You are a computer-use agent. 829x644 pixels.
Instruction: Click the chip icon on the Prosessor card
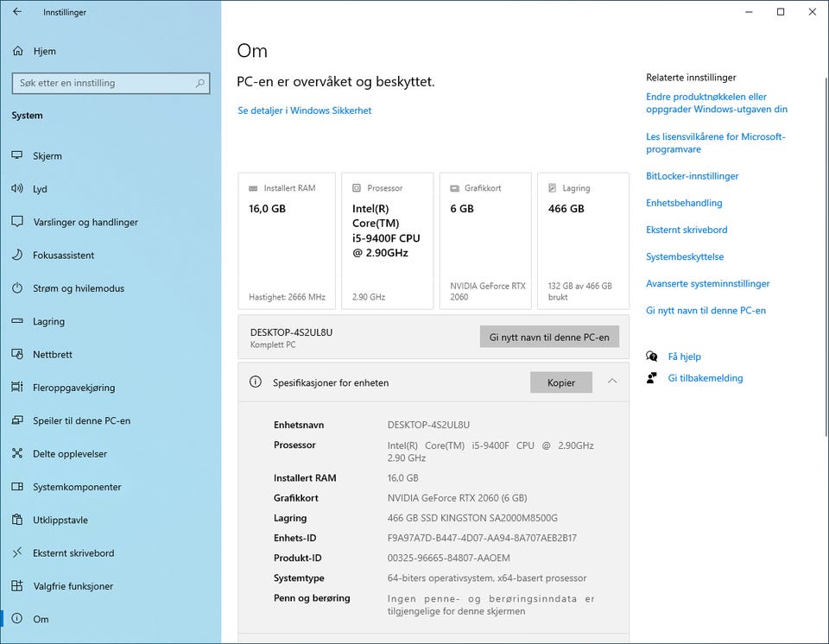(357, 187)
